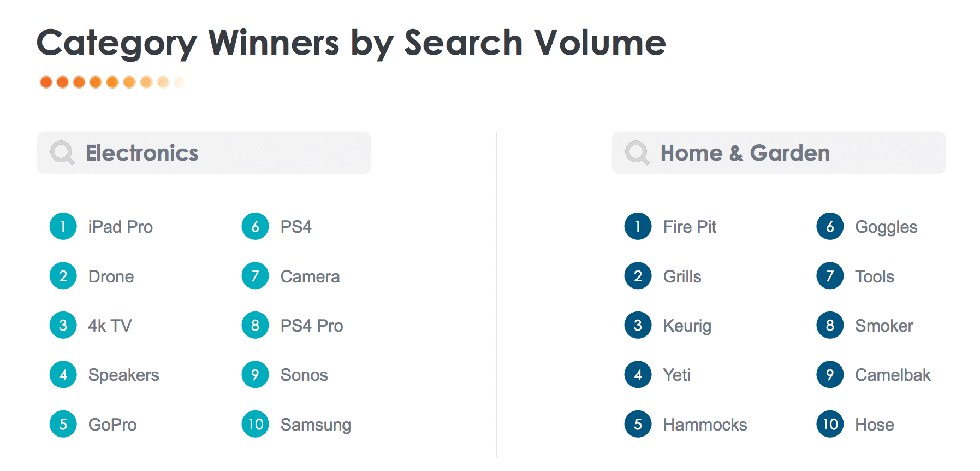Click the teal number 6 badge beside PS4
This screenshot has width=980, height=471.
point(256,226)
